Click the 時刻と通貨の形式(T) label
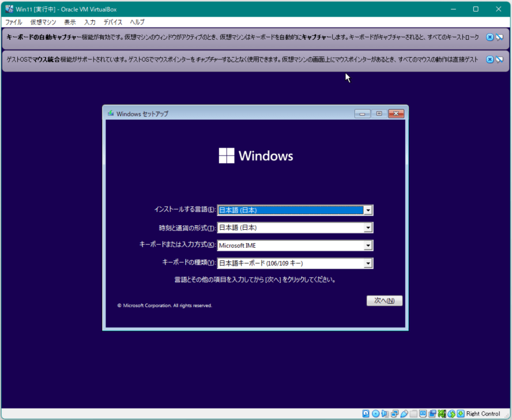Image resolution: width=512 pixels, height=420 pixels. 187,228
